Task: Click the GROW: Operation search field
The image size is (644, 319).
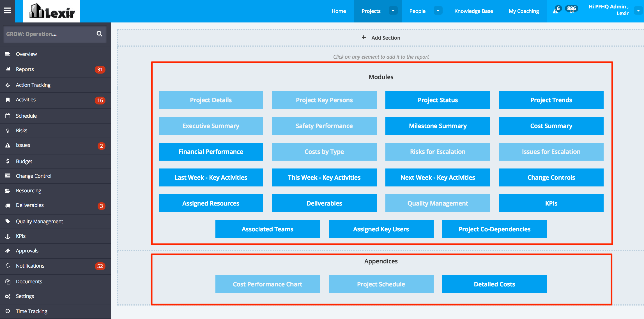Action: coord(48,34)
